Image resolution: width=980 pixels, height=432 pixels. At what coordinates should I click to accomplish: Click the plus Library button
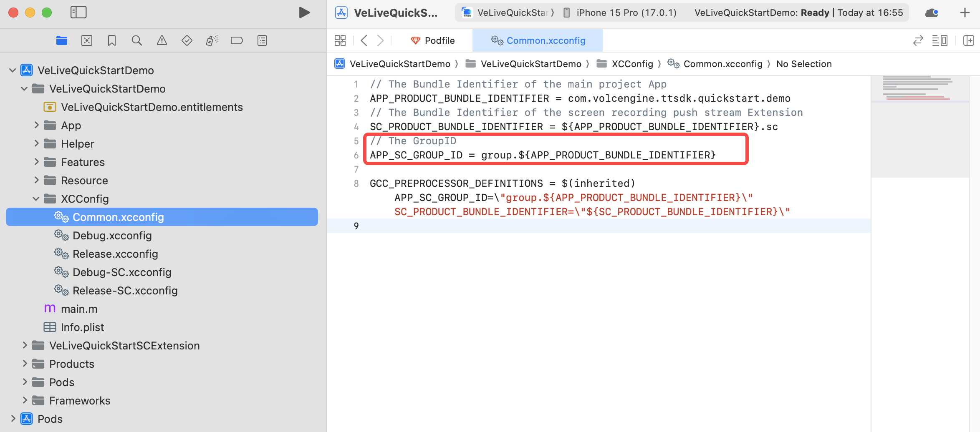[965, 13]
